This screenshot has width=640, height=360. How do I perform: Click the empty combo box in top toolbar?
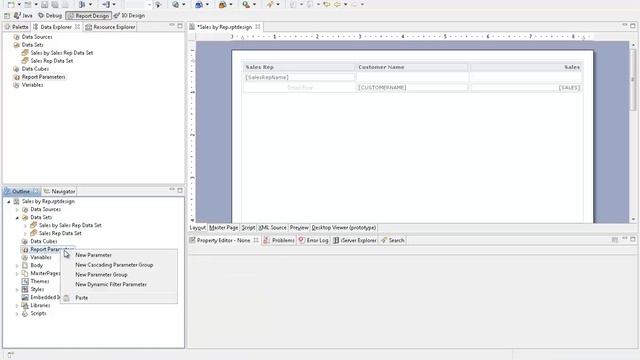[x=138, y=4]
